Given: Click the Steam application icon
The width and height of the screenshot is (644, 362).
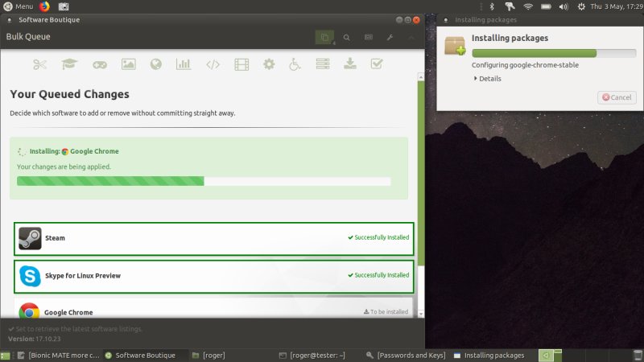Looking at the screenshot, I should (30, 238).
